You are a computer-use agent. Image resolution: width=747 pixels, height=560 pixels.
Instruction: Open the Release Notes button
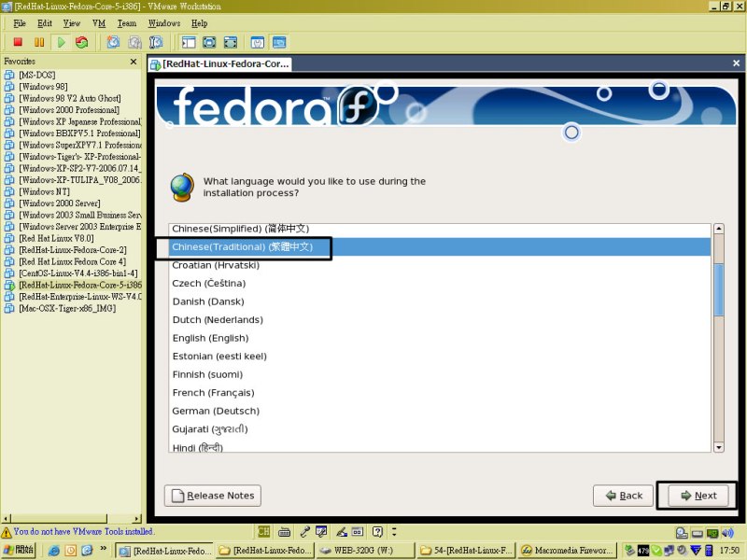(213, 496)
